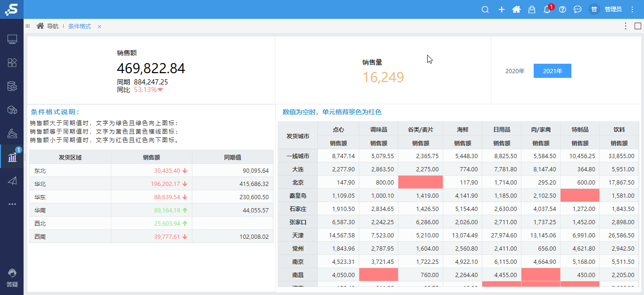Click the green up arrow in 华南 row
644x295 pixels.
click(185, 210)
